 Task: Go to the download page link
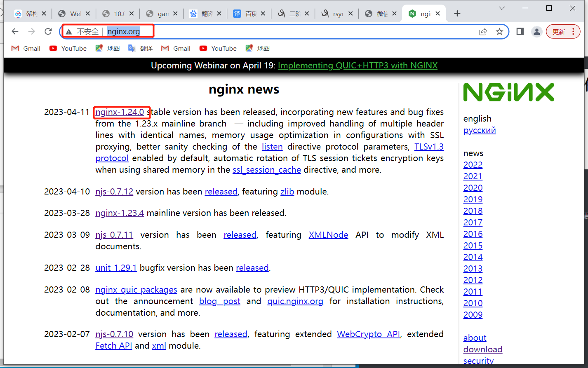[482, 349]
